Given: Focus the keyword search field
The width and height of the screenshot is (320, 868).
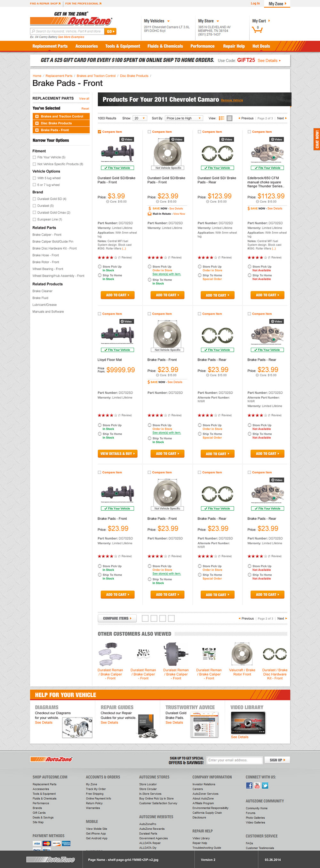Looking at the screenshot, I should point(67,31).
